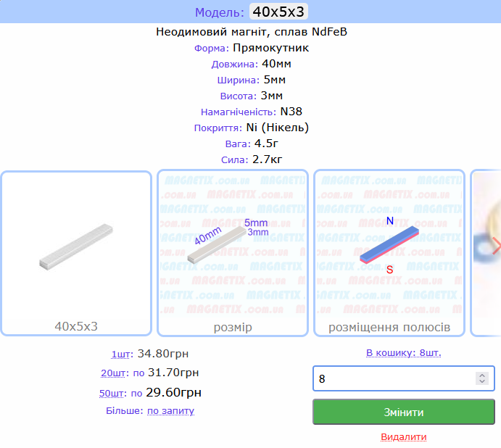This screenshot has height=448, width=501.
Task: Click the Форма label
Action: click(212, 49)
